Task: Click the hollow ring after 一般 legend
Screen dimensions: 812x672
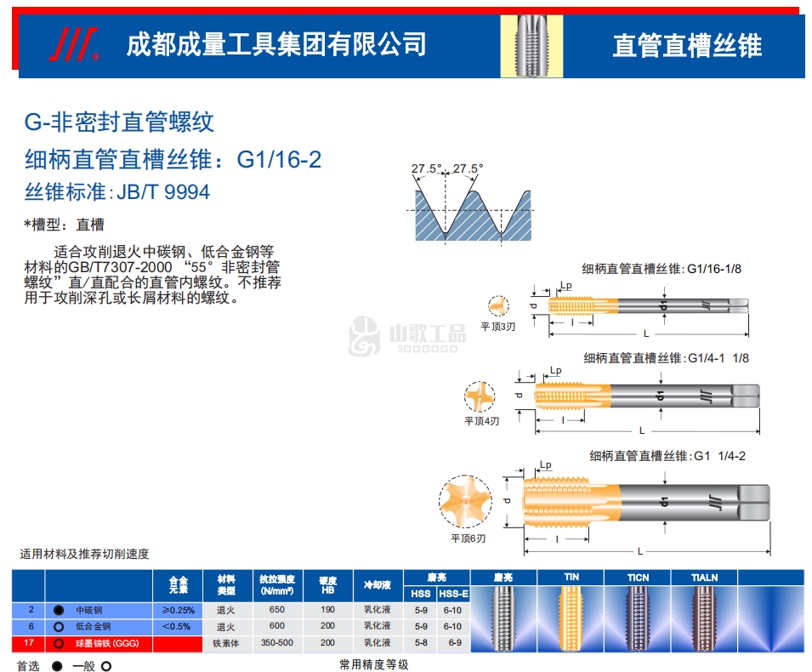Action: click(106, 666)
